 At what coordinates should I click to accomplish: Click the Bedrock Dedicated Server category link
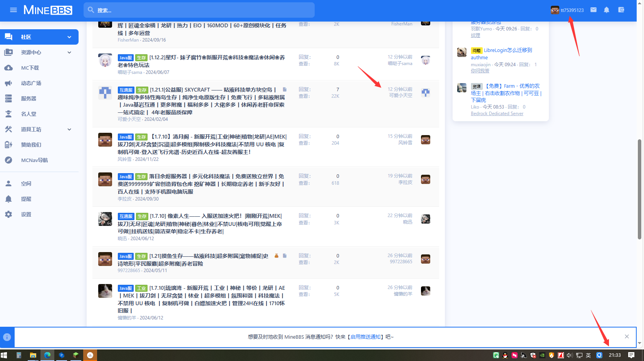[x=497, y=114]
